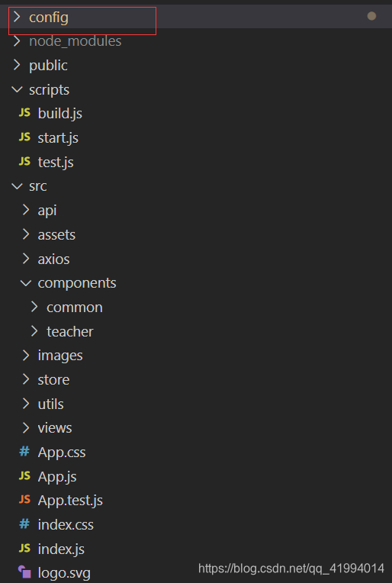Expand the node_modules folder chevron
The image size is (392, 583).
(x=17, y=41)
